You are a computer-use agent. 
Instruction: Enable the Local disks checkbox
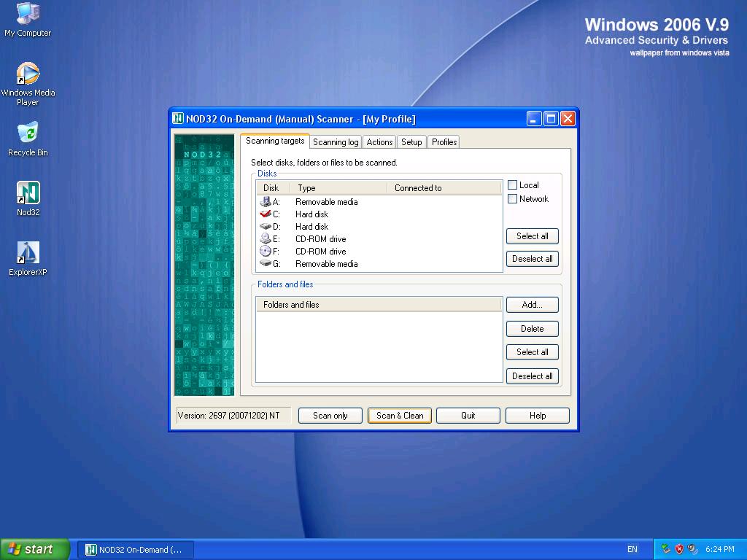513,184
